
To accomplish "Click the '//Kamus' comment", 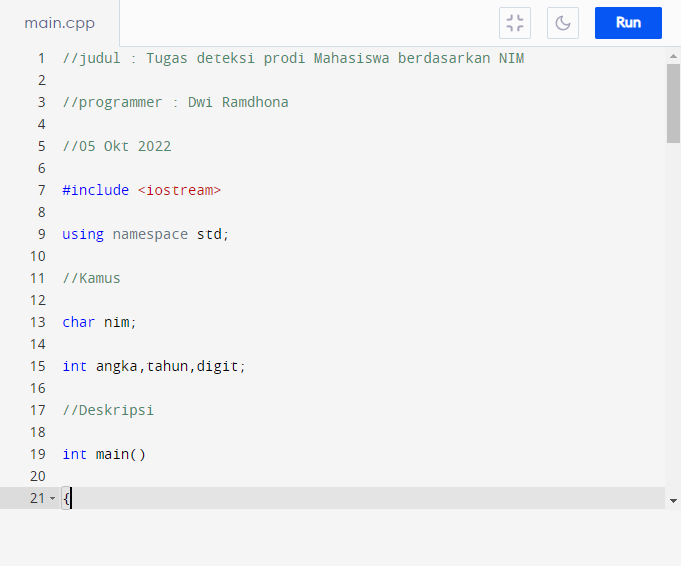I will coord(91,278).
